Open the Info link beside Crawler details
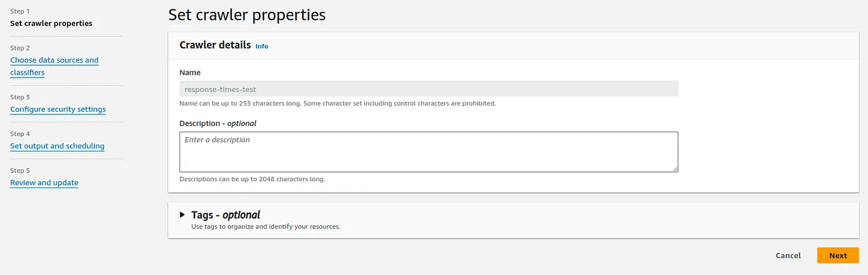This screenshot has width=868, height=275. (x=262, y=46)
